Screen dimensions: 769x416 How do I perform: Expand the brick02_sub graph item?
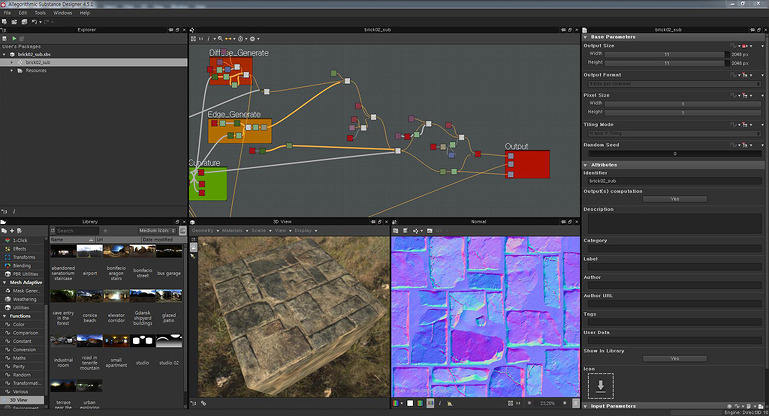(12, 62)
